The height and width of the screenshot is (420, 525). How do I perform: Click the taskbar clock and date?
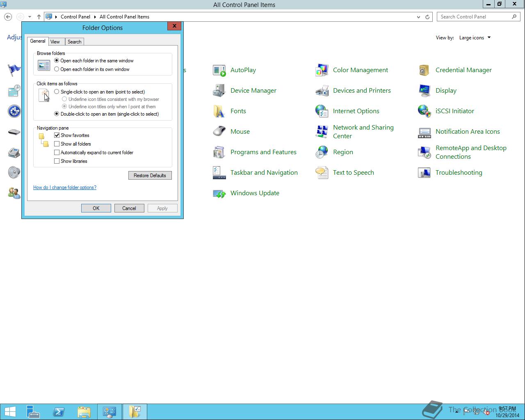pos(507,412)
